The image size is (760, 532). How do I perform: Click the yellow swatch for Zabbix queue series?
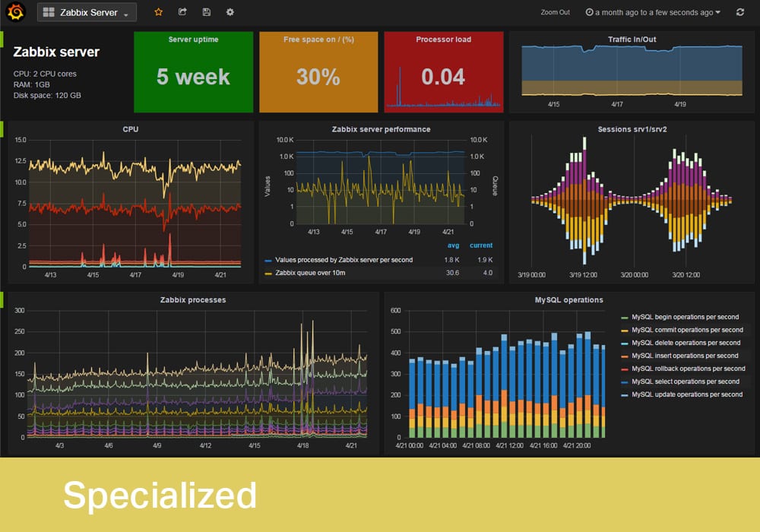click(268, 274)
